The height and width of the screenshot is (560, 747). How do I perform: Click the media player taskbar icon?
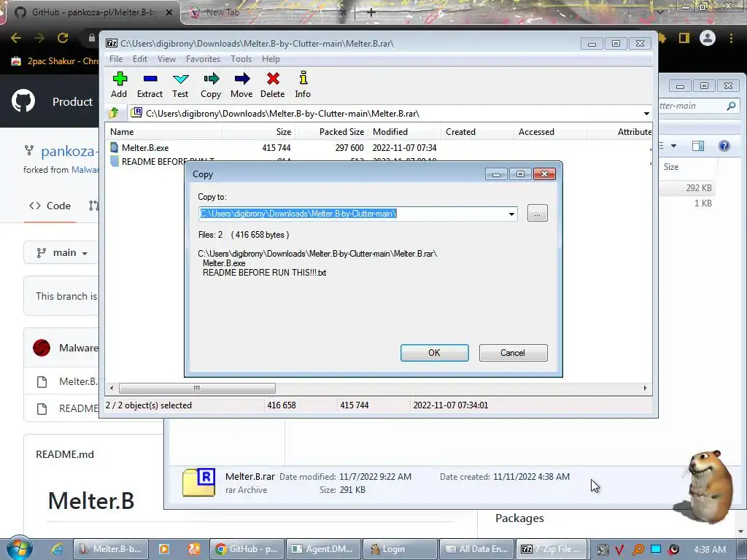click(x=164, y=549)
